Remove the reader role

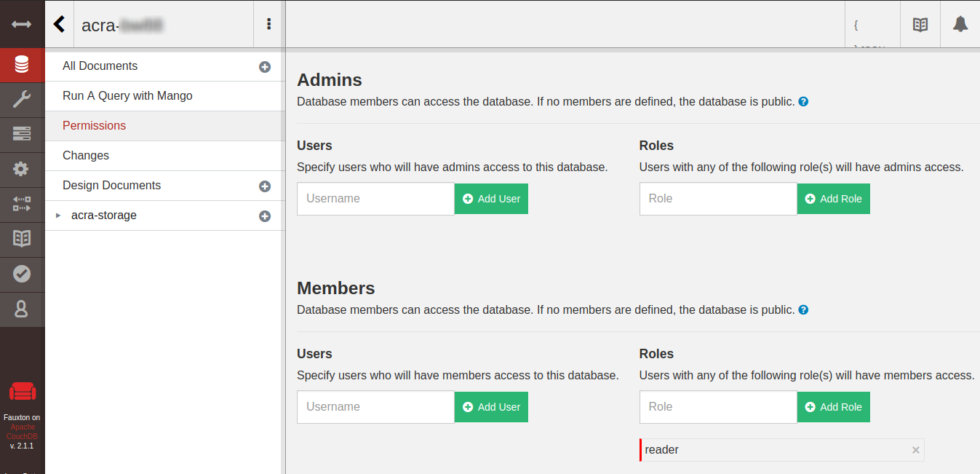point(915,450)
